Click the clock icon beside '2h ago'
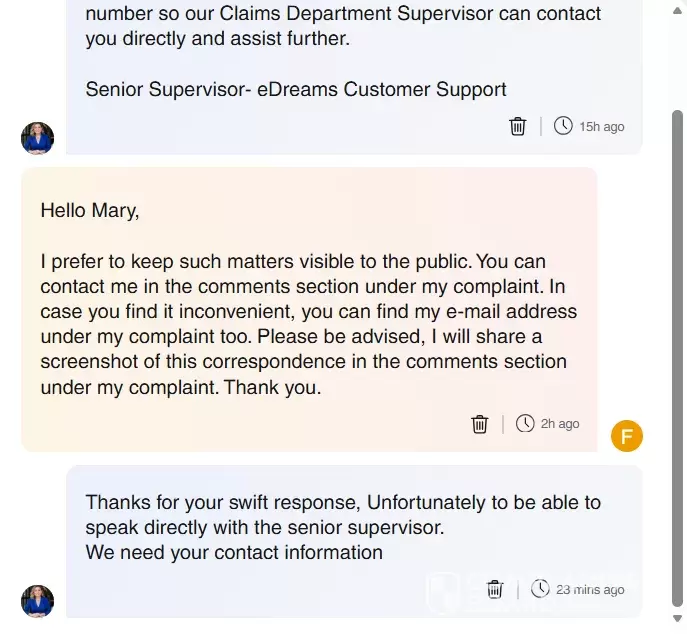687x635 pixels. (525, 424)
